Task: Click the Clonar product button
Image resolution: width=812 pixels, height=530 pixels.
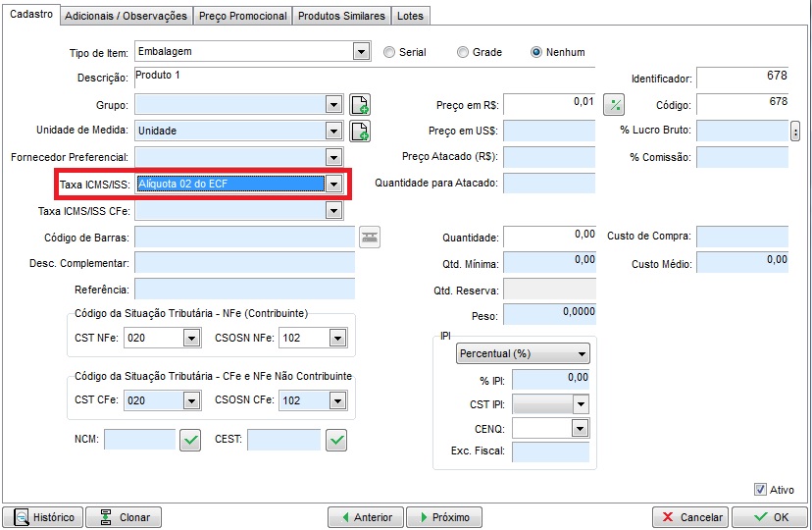Action: coord(124,517)
